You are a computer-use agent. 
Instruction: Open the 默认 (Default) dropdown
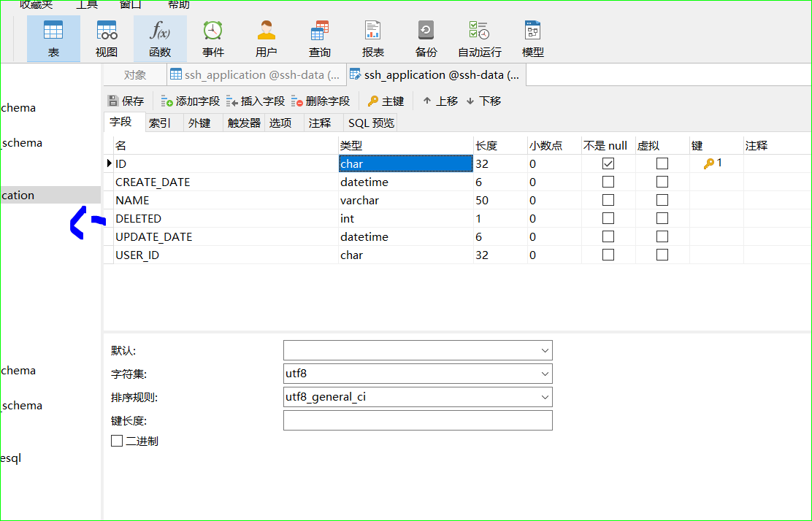tap(545, 350)
